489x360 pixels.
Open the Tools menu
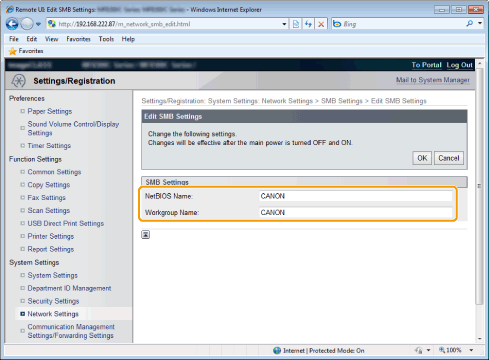[106, 39]
